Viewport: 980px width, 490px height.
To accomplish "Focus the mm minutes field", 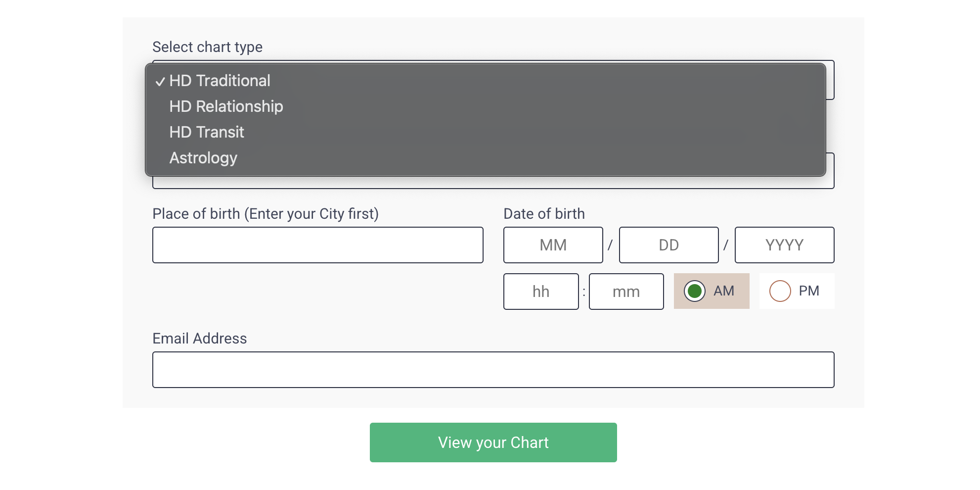I will click(x=626, y=292).
